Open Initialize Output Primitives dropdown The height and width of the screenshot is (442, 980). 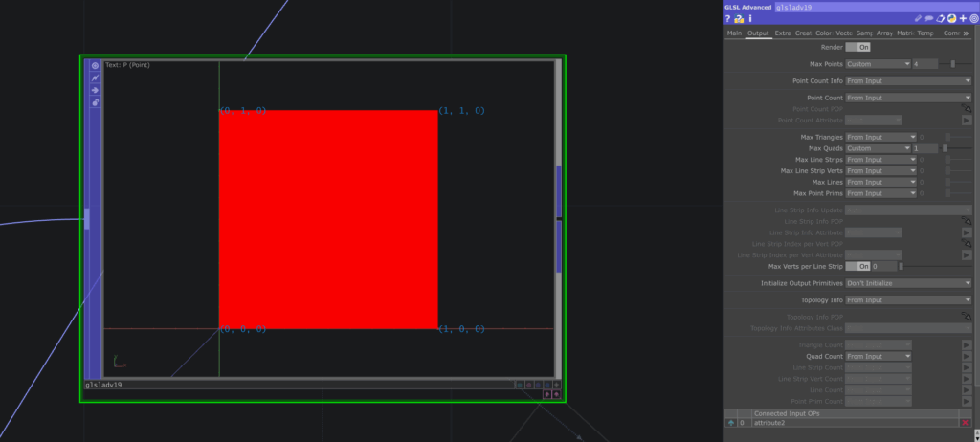908,283
